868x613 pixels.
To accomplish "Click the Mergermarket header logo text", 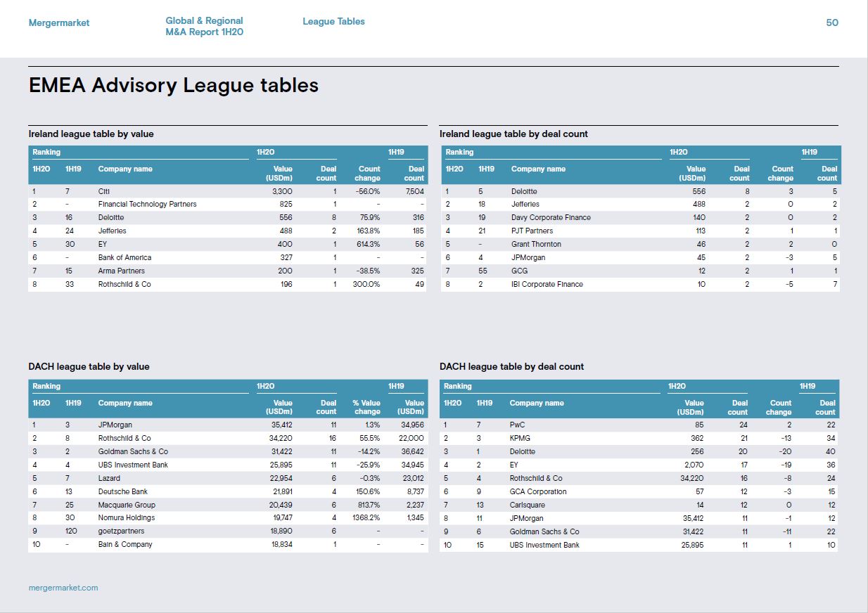I will pos(59,22).
